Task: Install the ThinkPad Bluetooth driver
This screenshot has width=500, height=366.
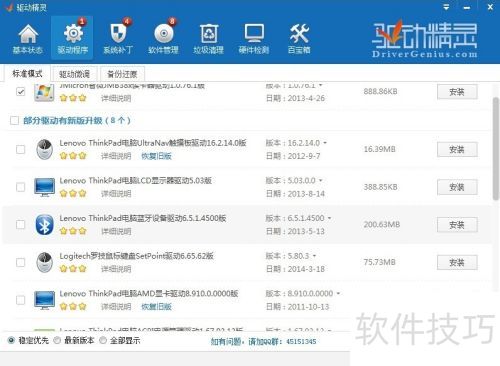Action: pyautogui.click(x=457, y=225)
